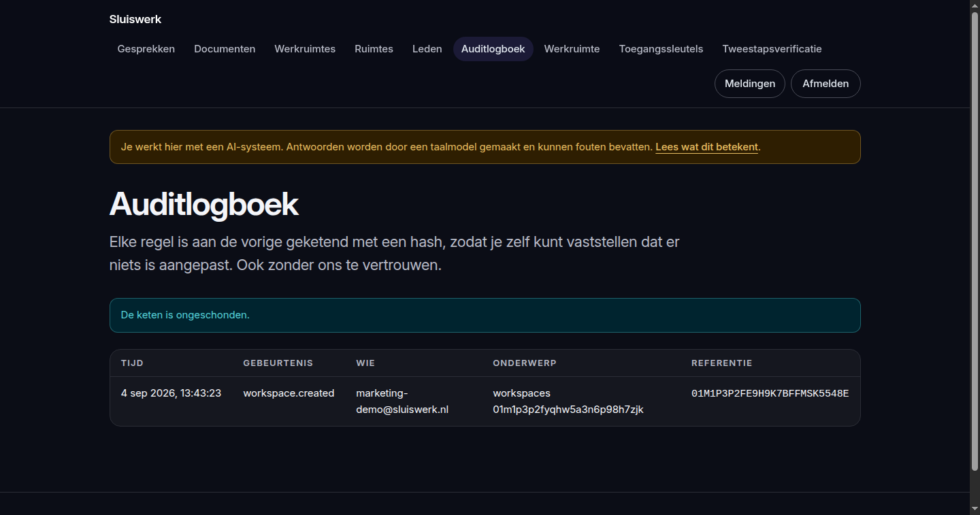The height and width of the screenshot is (515, 980).
Task: Go to the Gesprekken tab
Action: pyautogui.click(x=146, y=49)
